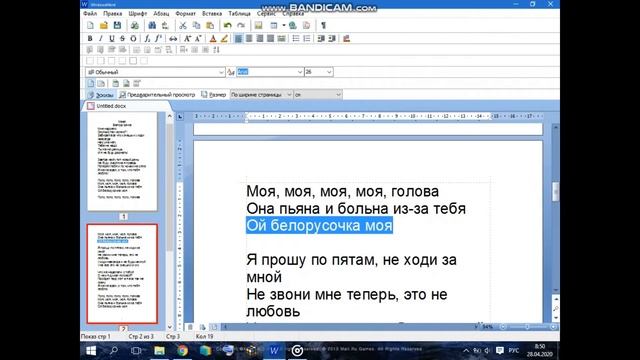This screenshot has height=360, width=640.
Task: Open Windows taskbar search
Action: tap(114, 351)
